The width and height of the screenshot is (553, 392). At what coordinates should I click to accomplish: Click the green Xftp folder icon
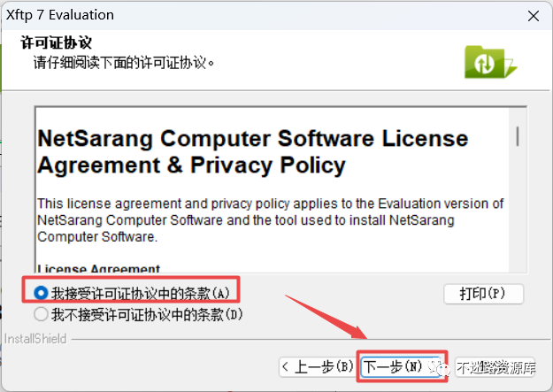[490, 62]
